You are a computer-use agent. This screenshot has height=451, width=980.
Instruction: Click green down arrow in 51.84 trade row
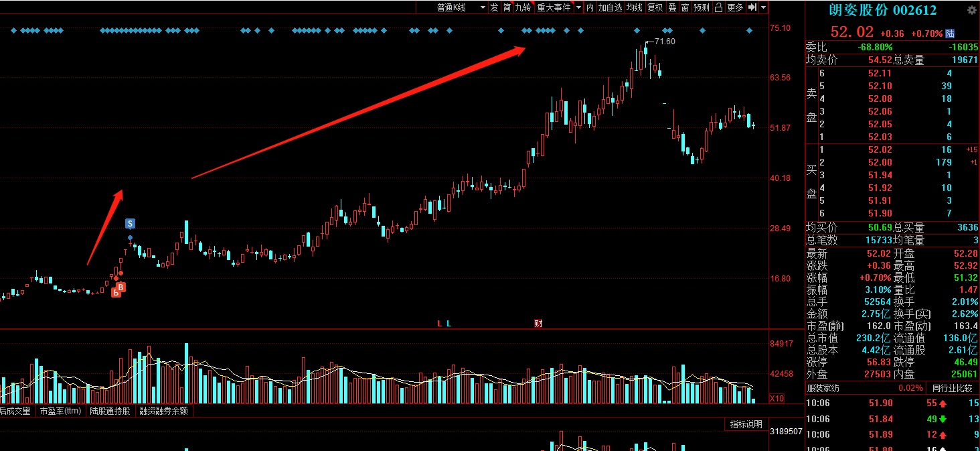click(943, 420)
